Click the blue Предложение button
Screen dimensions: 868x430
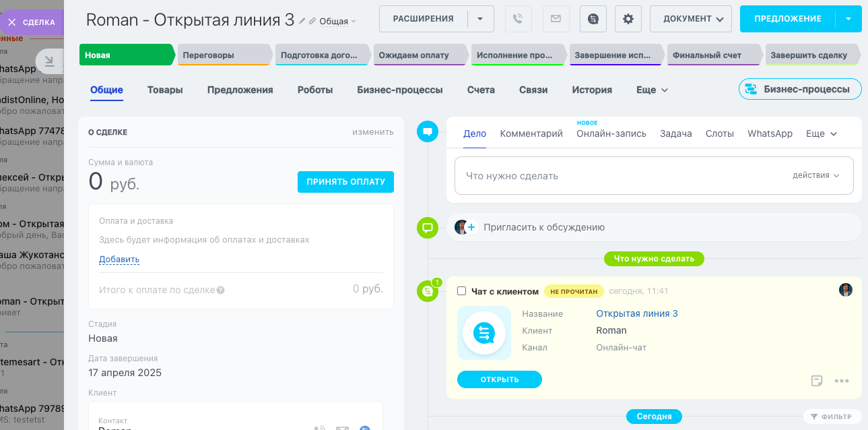[x=788, y=19]
